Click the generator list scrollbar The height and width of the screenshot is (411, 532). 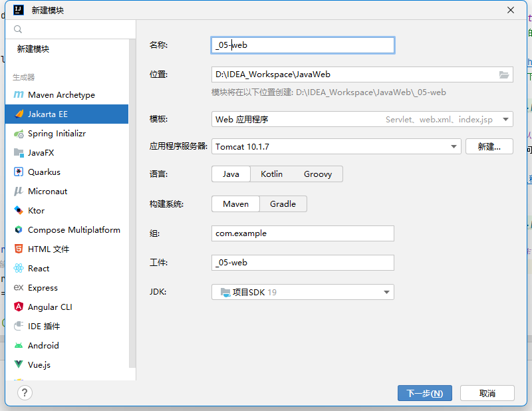(132, 203)
